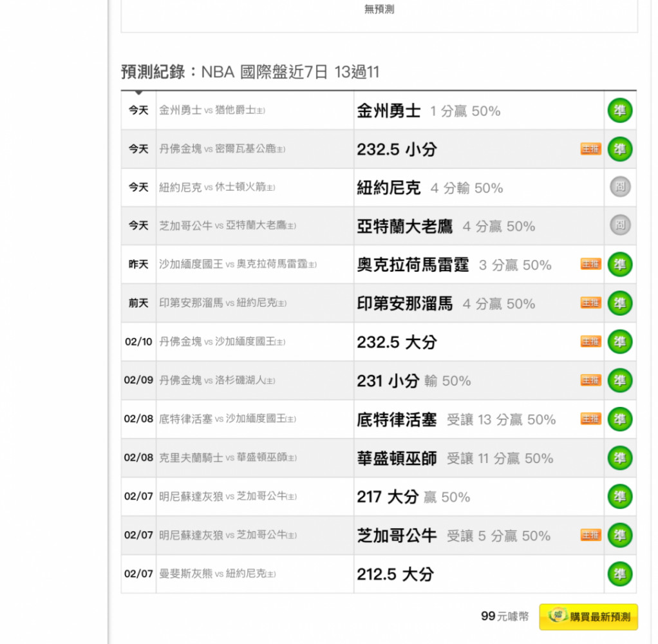Open the 丹佛金塊 vs 密爾瓦基公鹿 matchup
Image resolution: width=658 pixels, height=644 pixels.
[222, 149]
